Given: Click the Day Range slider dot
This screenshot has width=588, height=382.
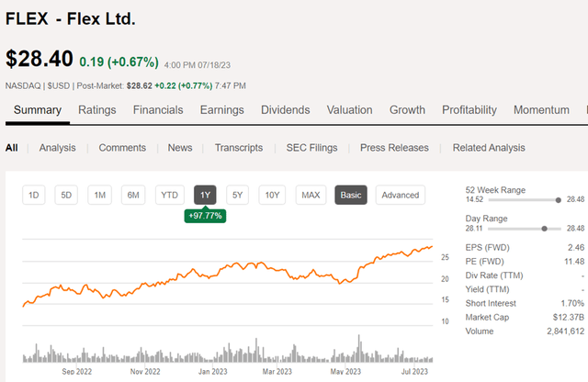Looking at the screenshot, I should 545,229.
